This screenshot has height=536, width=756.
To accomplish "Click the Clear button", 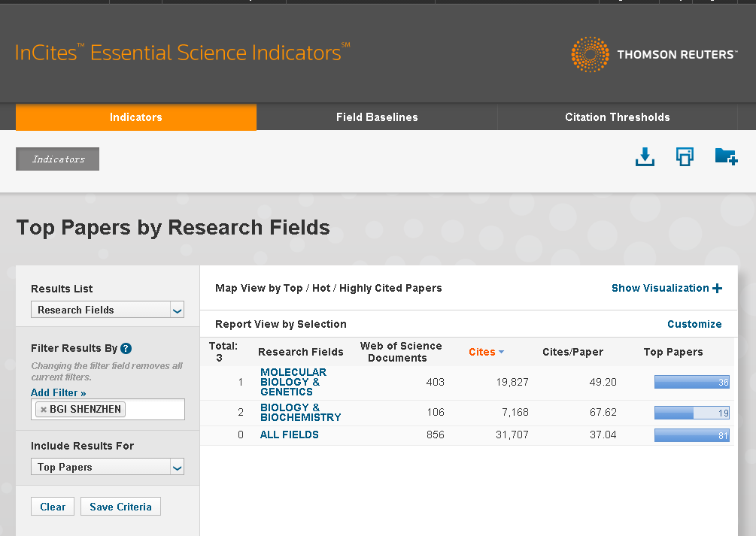I will pos(53,507).
